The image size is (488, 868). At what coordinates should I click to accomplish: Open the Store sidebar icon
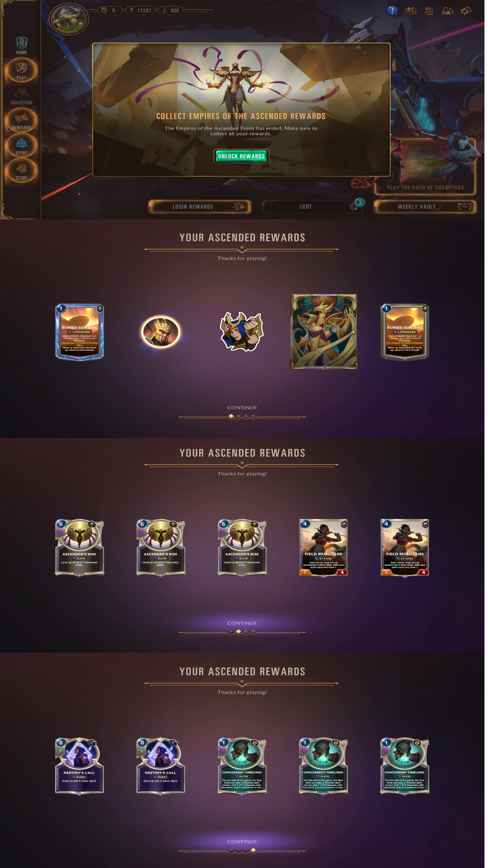22,171
